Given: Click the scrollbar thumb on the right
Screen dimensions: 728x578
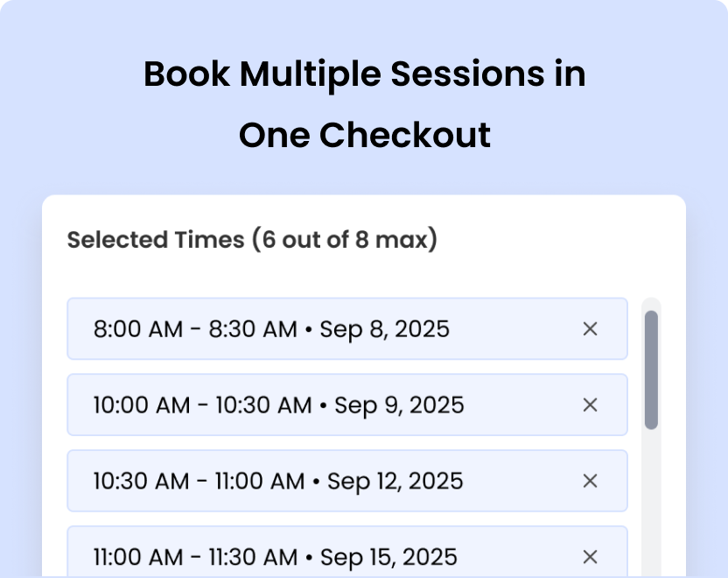Looking at the screenshot, I should (651, 368).
